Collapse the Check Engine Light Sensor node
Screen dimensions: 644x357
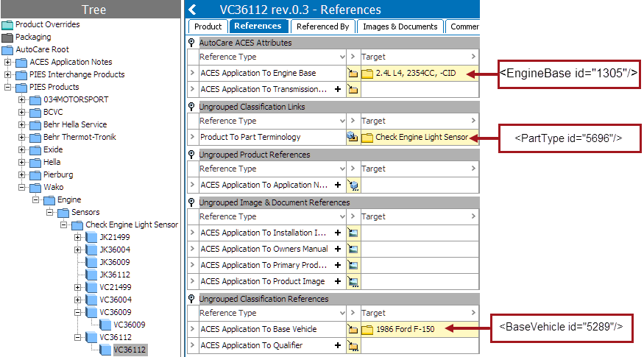tap(63, 225)
